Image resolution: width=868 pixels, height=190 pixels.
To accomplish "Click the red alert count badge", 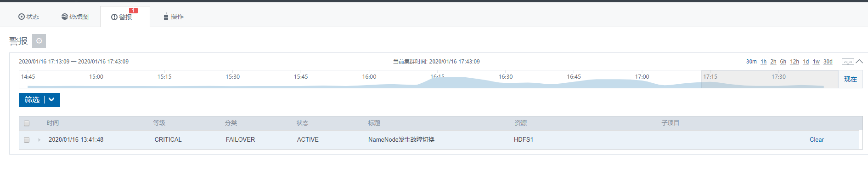I will 133,11.
